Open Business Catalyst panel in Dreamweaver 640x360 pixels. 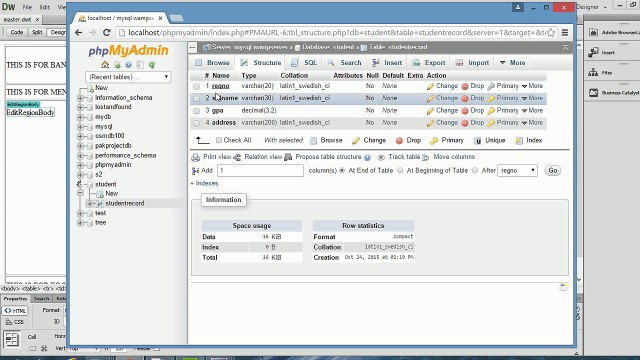tap(613, 93)
